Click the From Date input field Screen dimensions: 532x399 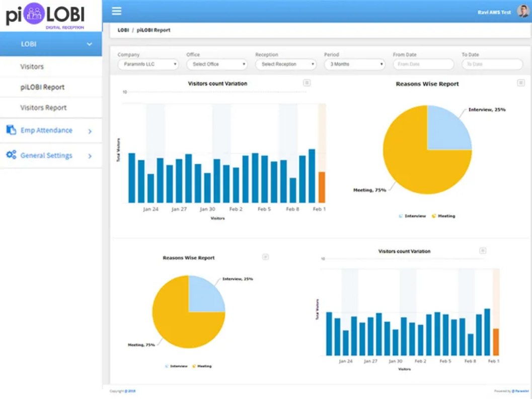click(x=423, y=64)
